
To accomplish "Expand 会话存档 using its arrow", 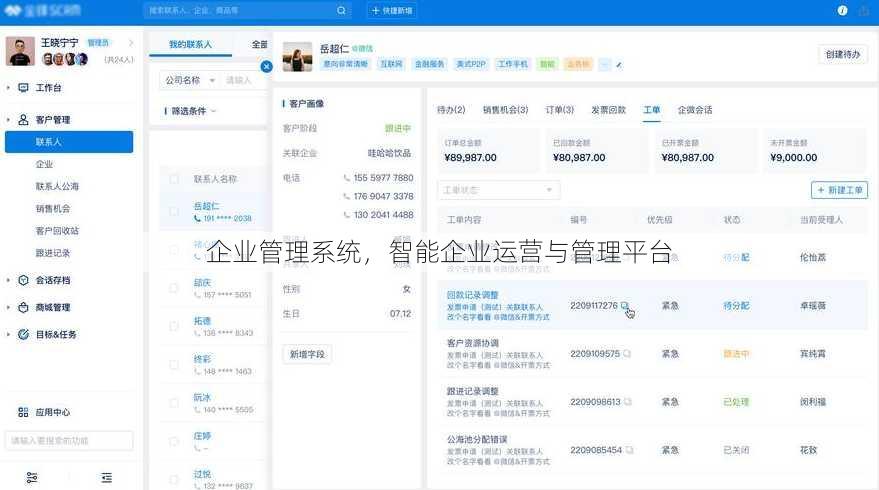I will tap(8, 280).
